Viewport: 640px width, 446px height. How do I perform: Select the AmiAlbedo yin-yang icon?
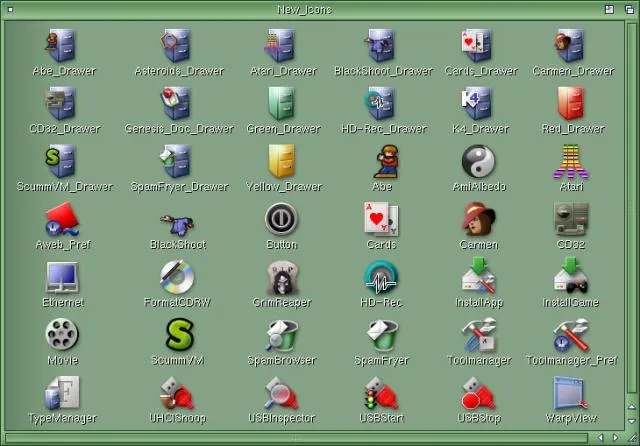[x=478, y=161]
